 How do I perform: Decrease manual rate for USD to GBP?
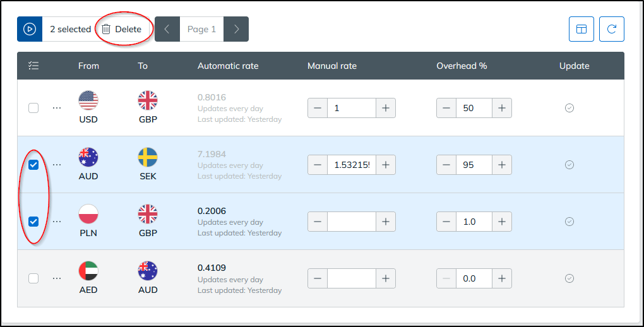click(x=318, y=108)
